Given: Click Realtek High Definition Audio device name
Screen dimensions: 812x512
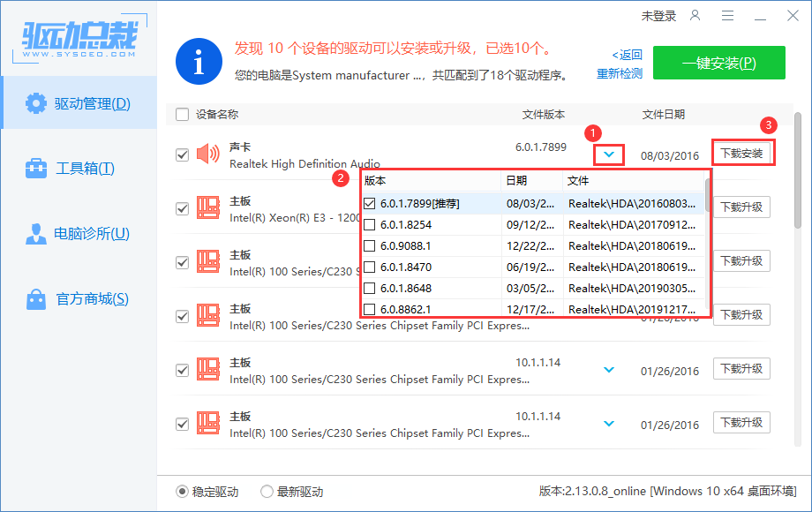Looking at the screenshot, I should coord(304,163).
